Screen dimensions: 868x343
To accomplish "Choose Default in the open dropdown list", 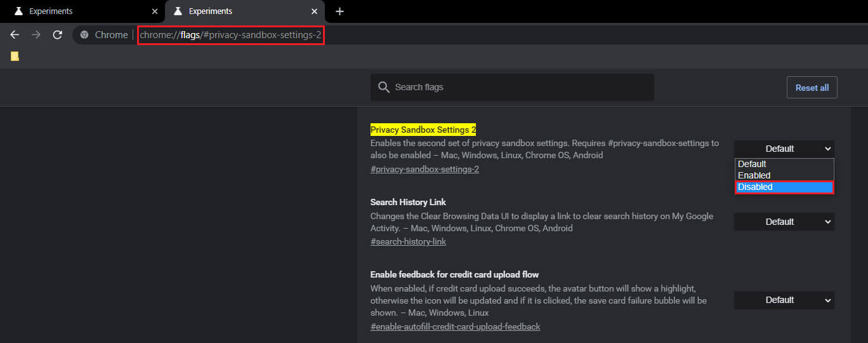I will tap(784, 164).
